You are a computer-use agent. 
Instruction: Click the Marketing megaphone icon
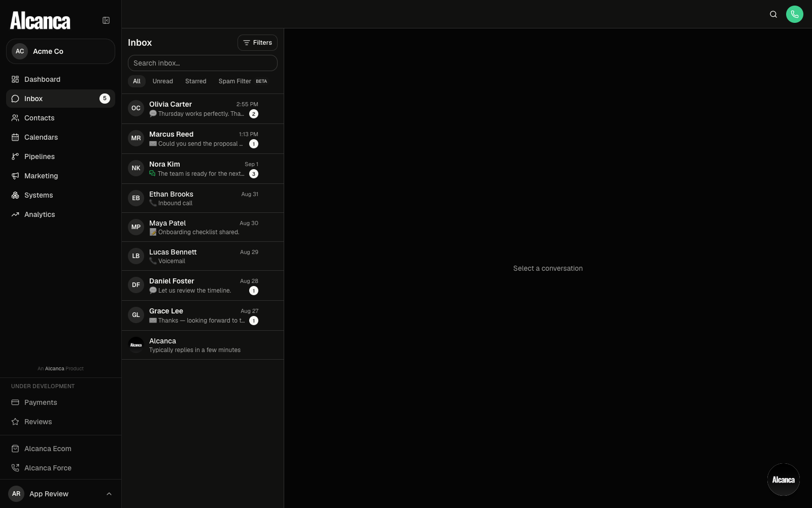coord(15,176)
